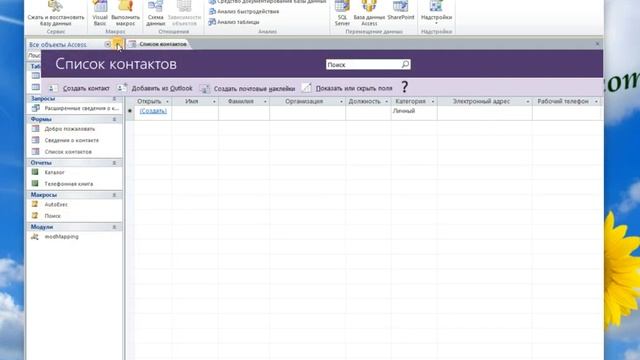This screenshot has width=640, height=360.
Task: Click Создать почтовые наклейки button
Action: tap(247, 88)
